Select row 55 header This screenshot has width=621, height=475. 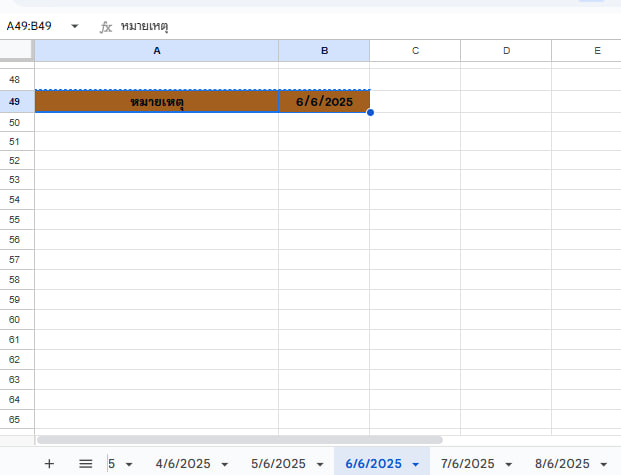point(17,219)
